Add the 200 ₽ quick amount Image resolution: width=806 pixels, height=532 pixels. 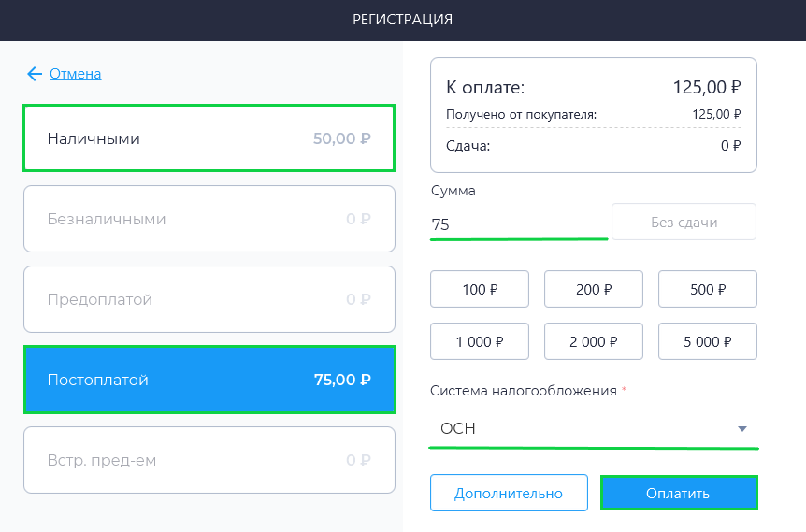[594, 290]
